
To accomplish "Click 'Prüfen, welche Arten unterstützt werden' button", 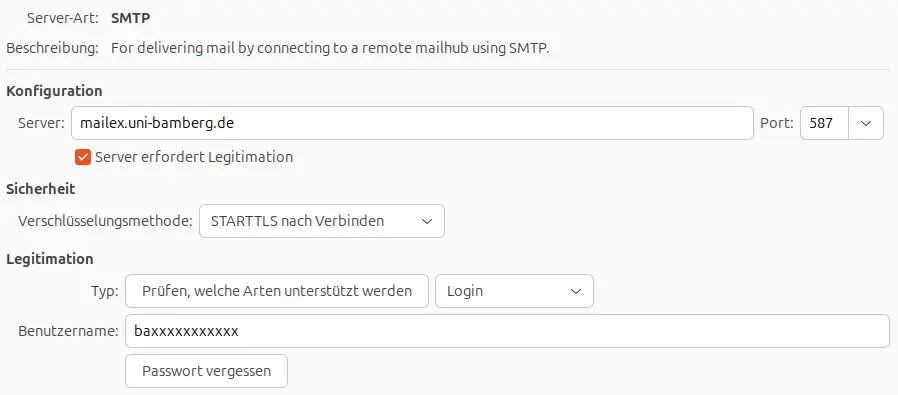I will click(277, 291).
